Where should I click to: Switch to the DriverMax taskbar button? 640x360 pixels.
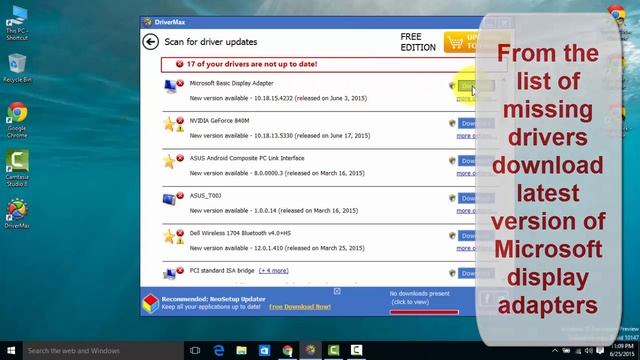pos(311,351)
